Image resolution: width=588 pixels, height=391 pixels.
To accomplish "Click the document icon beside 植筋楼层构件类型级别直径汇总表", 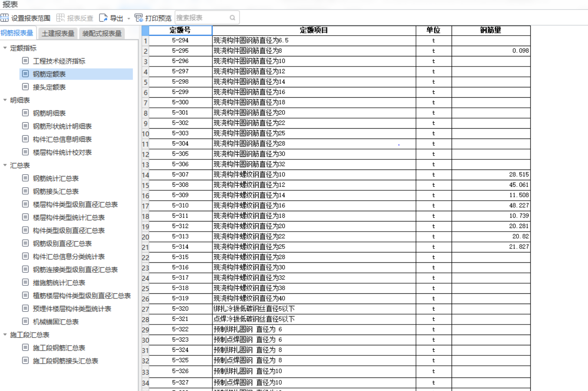I will coord(26,295).
